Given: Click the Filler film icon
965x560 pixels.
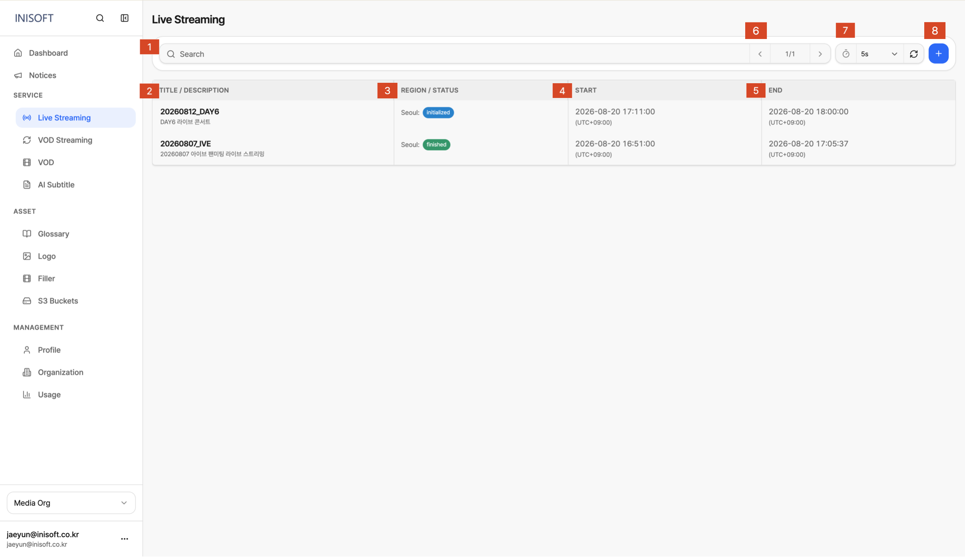Looking at the screenshot, I should coord(27,278).
